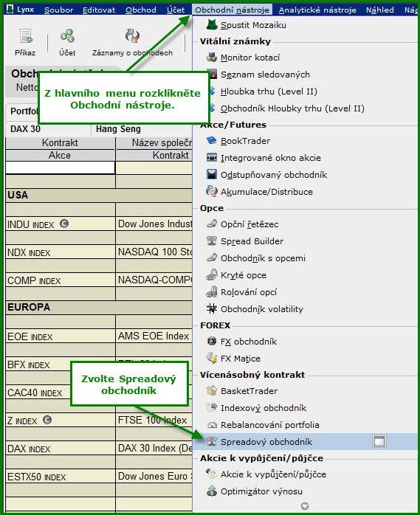Screen dimensions: 420x515
Task: Click Indexový obchodník icon
Action: 212,408
